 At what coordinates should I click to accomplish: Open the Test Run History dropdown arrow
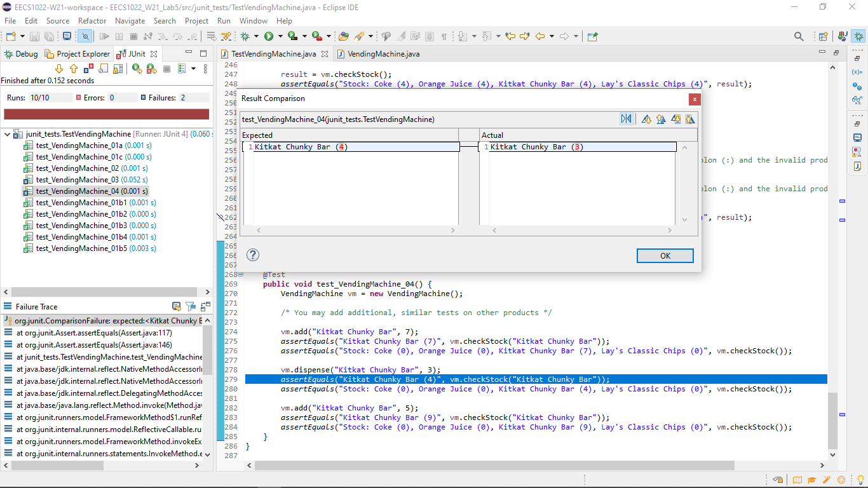click(194, 69)
